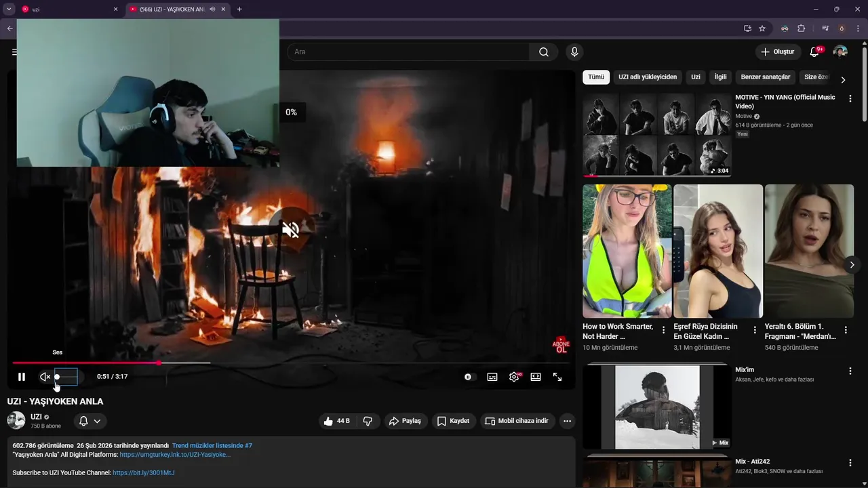Select the Uzi filter chip

coord(696,77)
